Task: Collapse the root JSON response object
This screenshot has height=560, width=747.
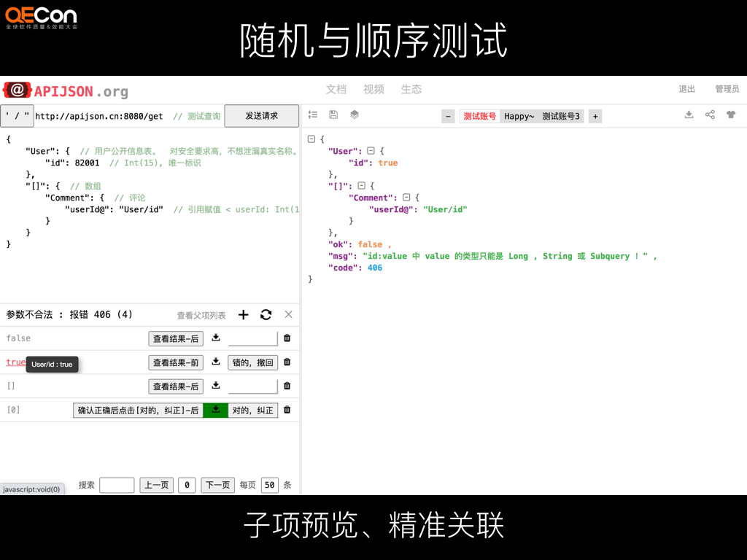Action: [311, 139]
